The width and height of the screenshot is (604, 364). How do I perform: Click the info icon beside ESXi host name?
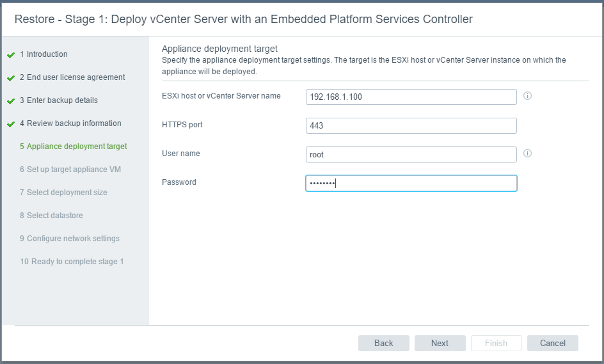(x=527, y=95)
